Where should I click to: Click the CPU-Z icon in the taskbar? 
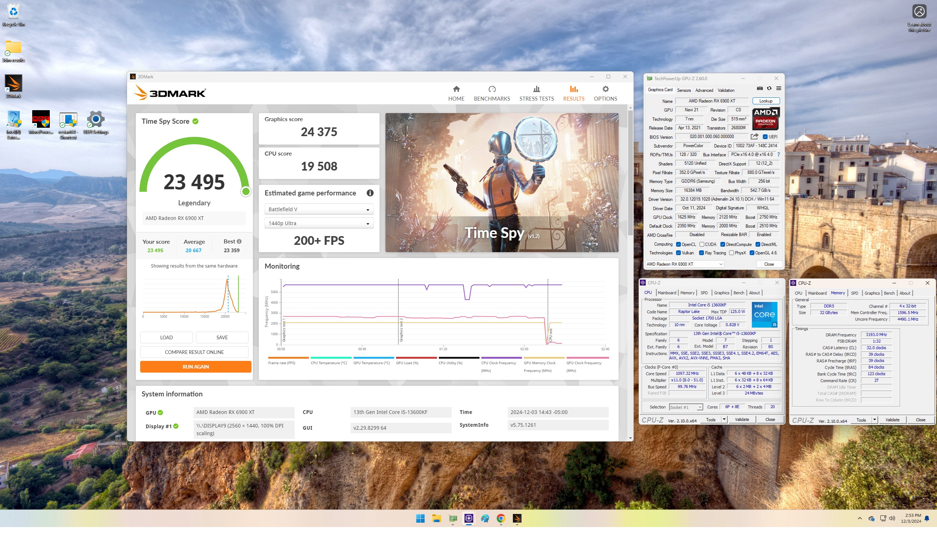469,519
